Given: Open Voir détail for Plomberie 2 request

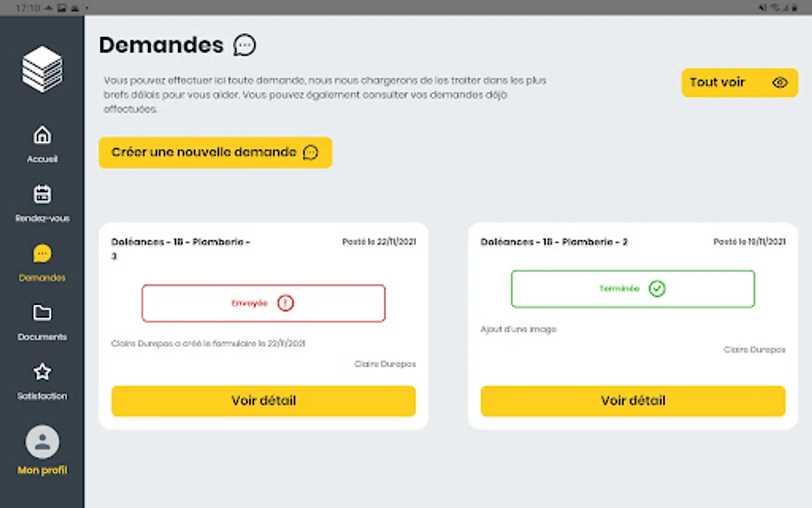Looking at the screenshot, I should (633, 401).
